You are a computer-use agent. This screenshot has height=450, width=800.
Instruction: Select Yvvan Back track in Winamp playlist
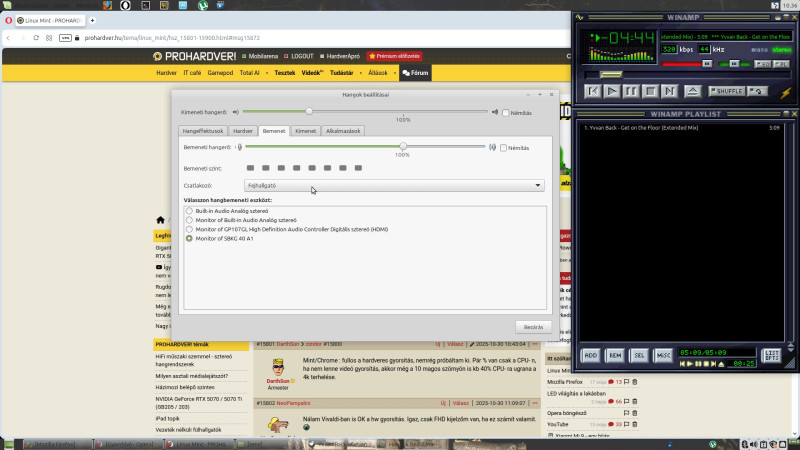pyautogui.click(x=682, y=128)
